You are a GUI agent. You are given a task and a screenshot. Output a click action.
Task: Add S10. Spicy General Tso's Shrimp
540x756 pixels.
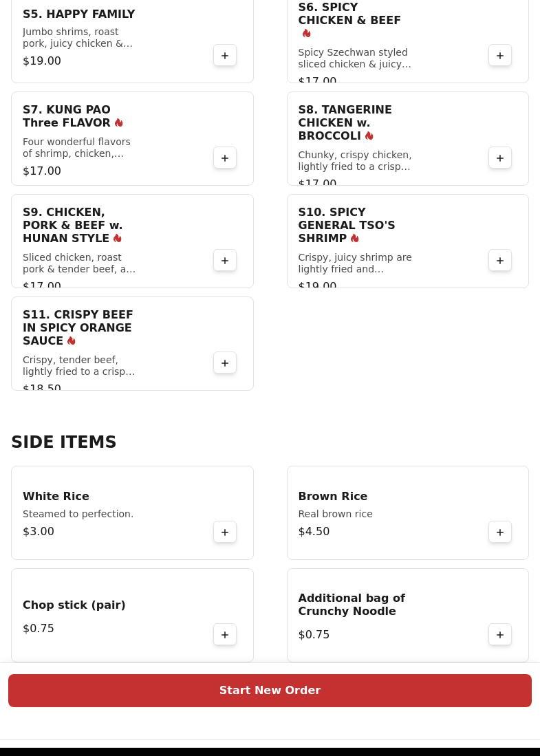[x=500, y=260]
